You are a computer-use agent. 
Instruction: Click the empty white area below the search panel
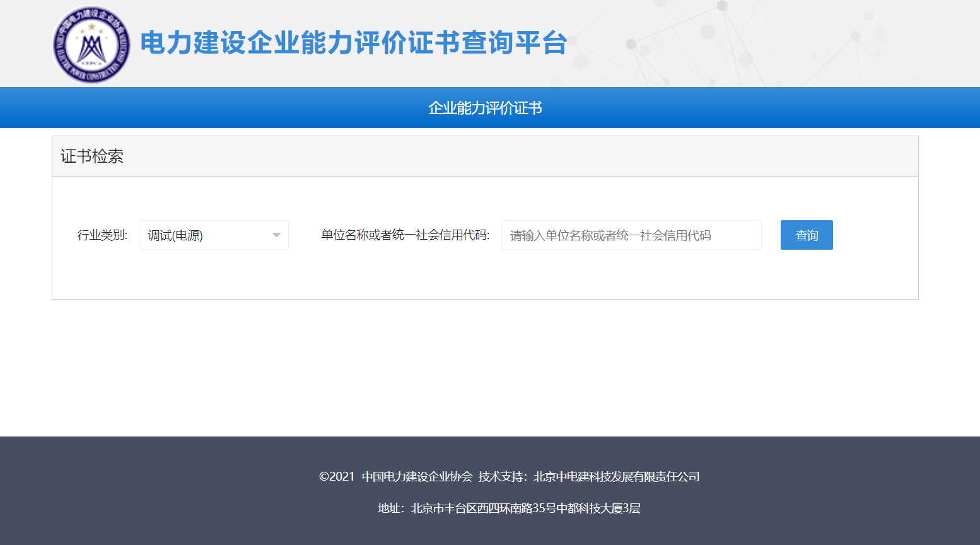tap(485, 366)
